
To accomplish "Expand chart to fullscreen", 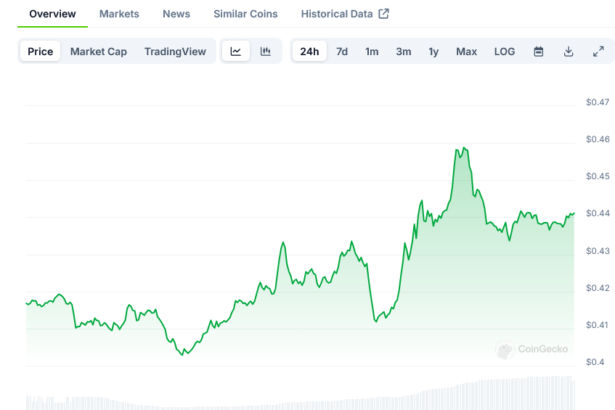I will pos(598,51).
